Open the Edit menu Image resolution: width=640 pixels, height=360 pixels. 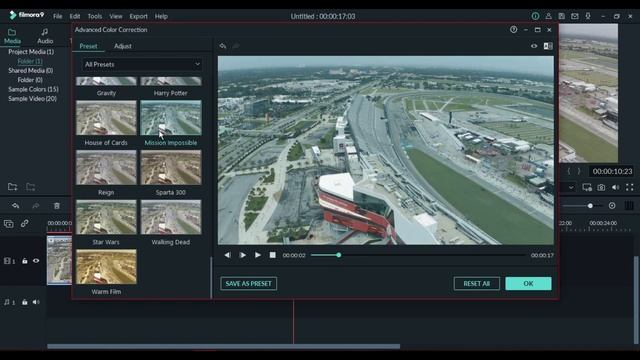tap(75, 16)
